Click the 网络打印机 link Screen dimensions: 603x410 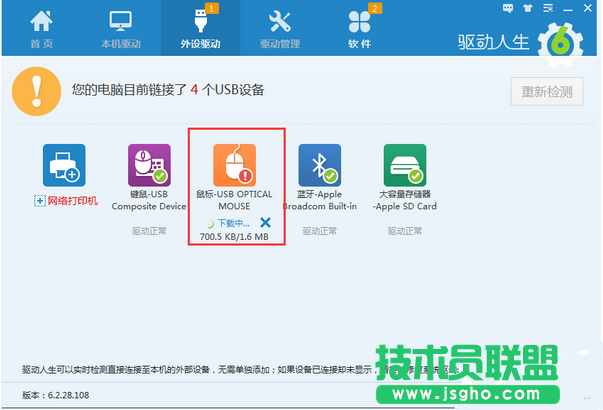click(72, 201)
